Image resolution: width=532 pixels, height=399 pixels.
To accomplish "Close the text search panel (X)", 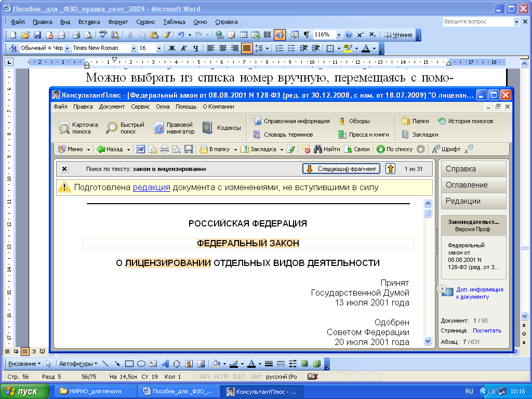I will [x=64, y=169].
